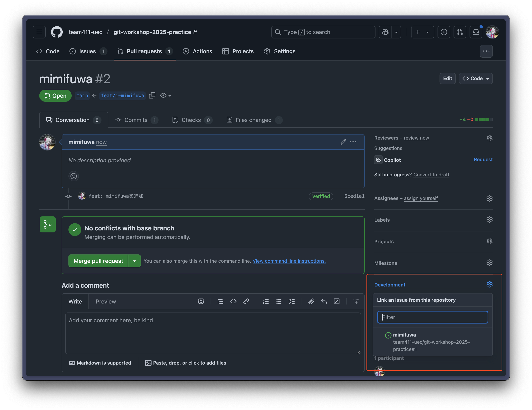Screen dimensions: 532x410
Task: Insert code block in comment
Action: click(233, 301)
